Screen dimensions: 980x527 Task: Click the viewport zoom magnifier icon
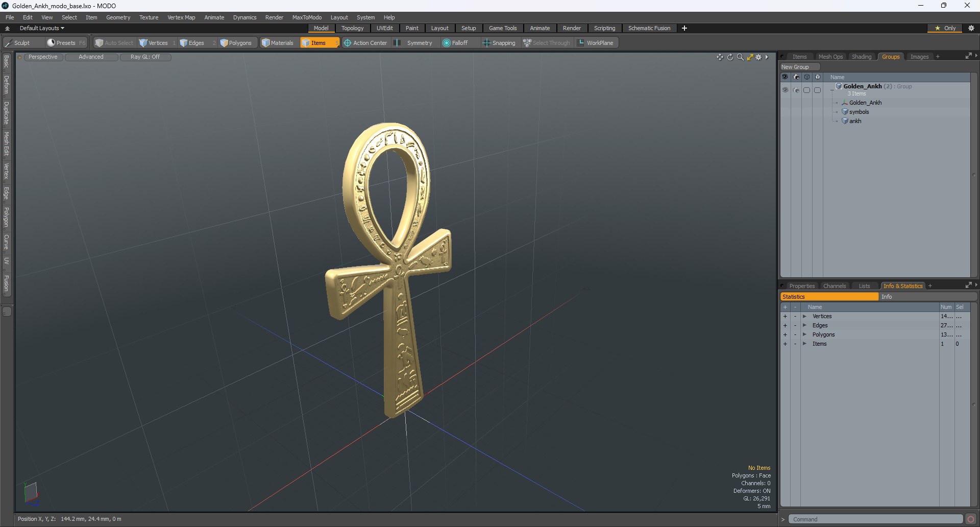point(740,57)
